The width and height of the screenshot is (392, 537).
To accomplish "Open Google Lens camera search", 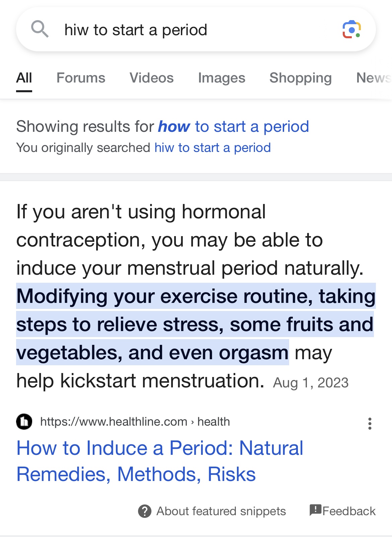I will click(351, 30).
